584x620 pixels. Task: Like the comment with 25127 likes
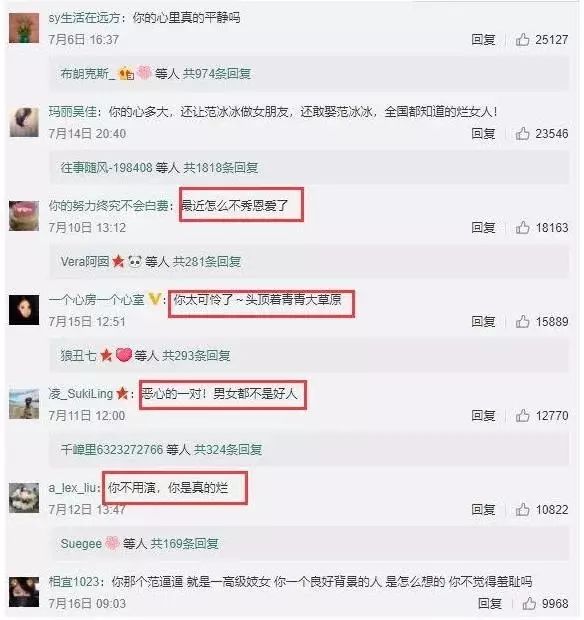[522, 40]
